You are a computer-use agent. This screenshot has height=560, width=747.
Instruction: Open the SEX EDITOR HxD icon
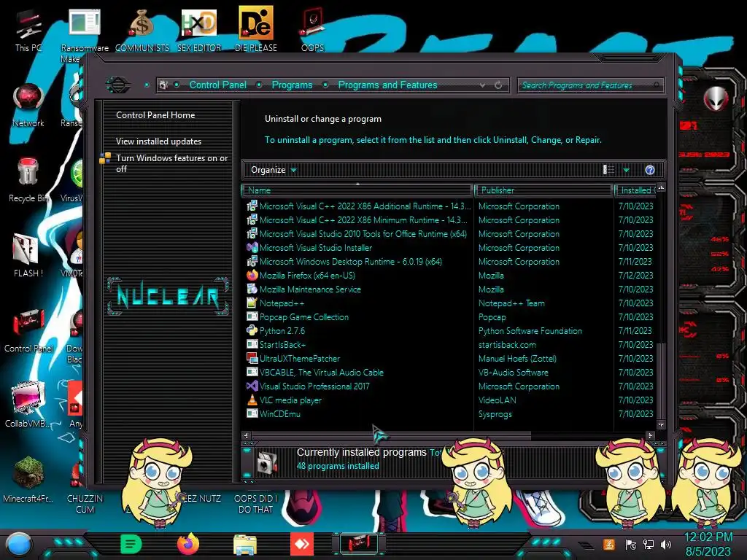pos(199,31)
